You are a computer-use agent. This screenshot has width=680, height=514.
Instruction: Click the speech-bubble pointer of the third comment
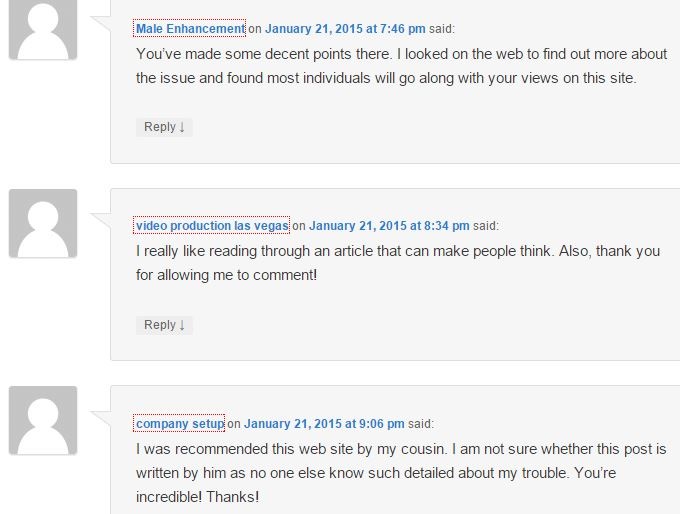tap(101, 418)
